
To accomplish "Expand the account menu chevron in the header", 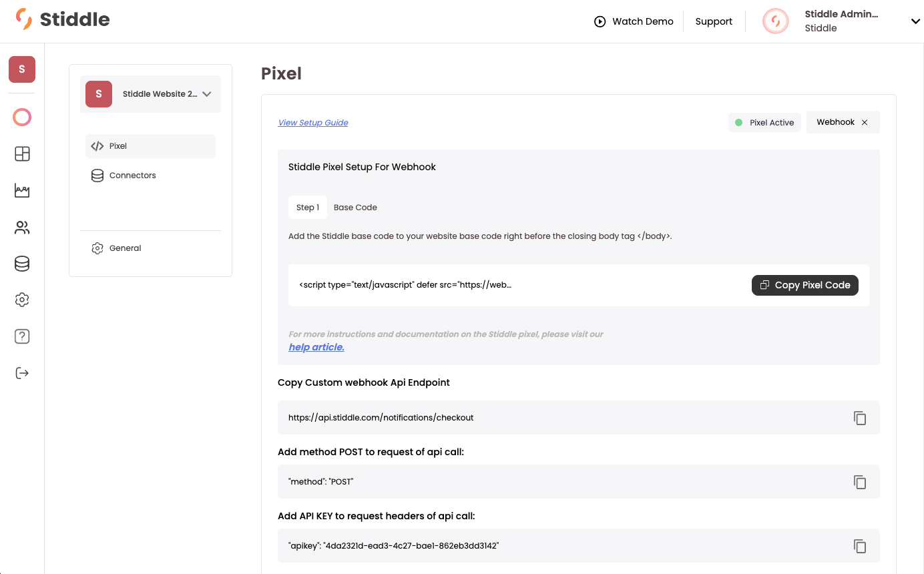I will point(915,21).
